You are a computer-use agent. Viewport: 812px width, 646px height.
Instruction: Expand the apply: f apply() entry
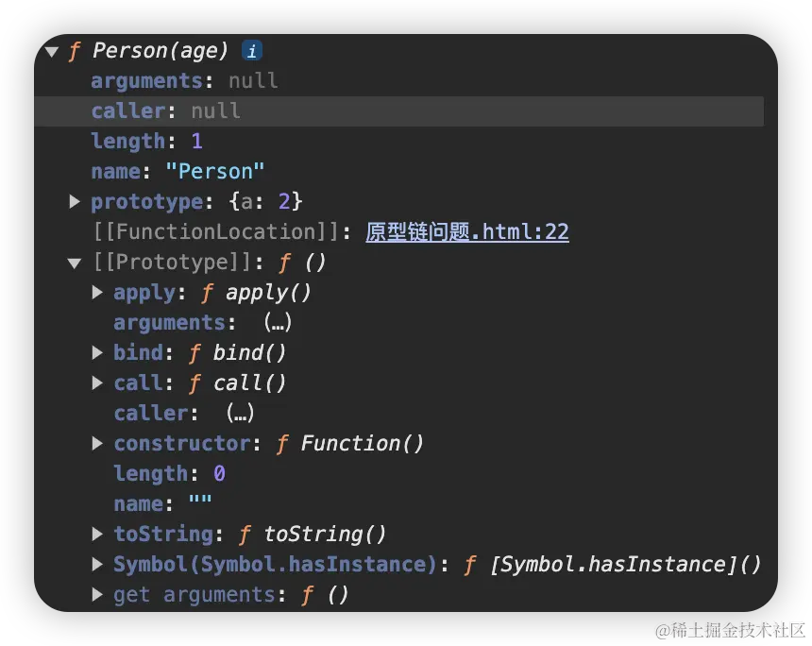pyautogui.click(x=97, y=293)
